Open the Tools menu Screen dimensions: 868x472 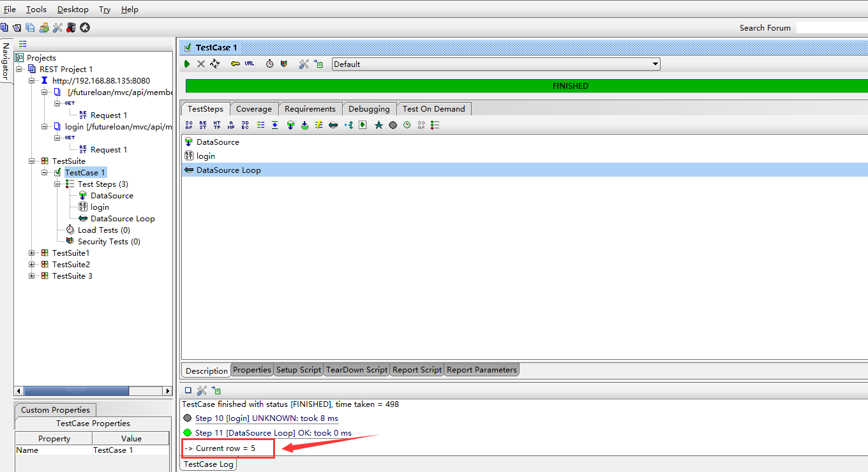tap(36, 10)
